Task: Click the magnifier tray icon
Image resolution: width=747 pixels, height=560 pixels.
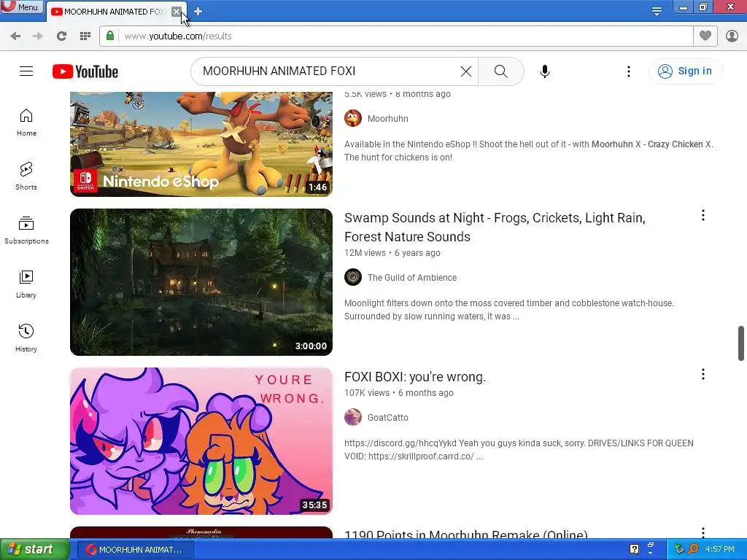Action: (x=693, y=549)
